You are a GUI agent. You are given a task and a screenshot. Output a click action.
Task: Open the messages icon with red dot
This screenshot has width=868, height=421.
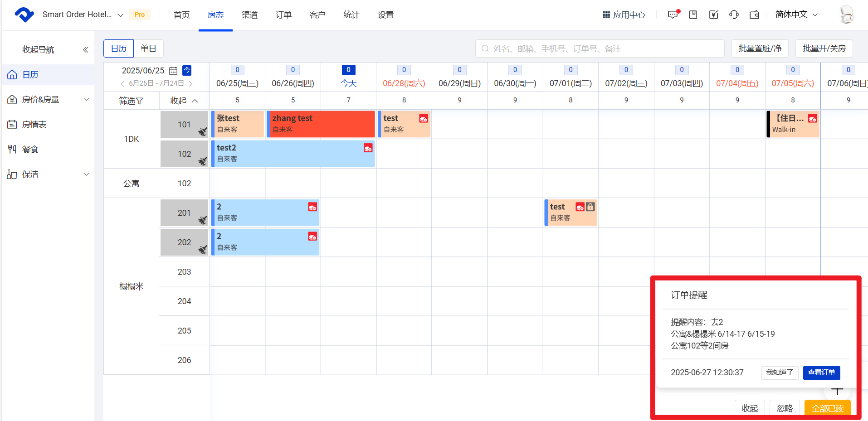(x=673, y=15)
